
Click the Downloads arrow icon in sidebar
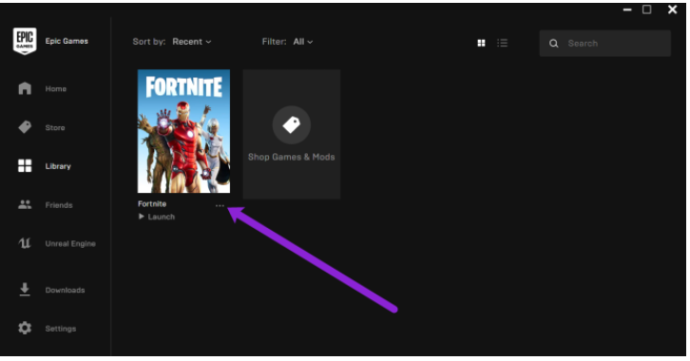[25, 290]
